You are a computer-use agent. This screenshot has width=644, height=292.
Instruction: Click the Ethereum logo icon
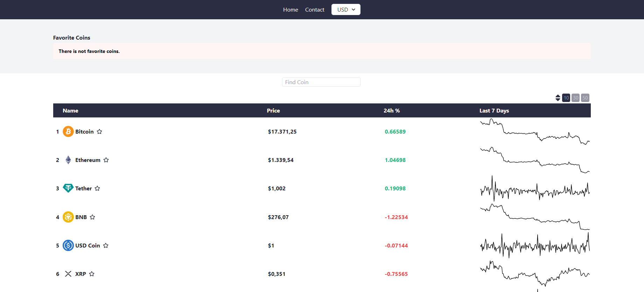68,160
